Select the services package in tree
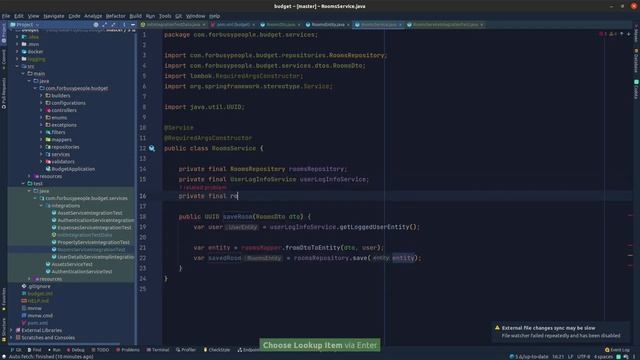The width and height of the screenshot is (640, 360). tap(60, 154)
